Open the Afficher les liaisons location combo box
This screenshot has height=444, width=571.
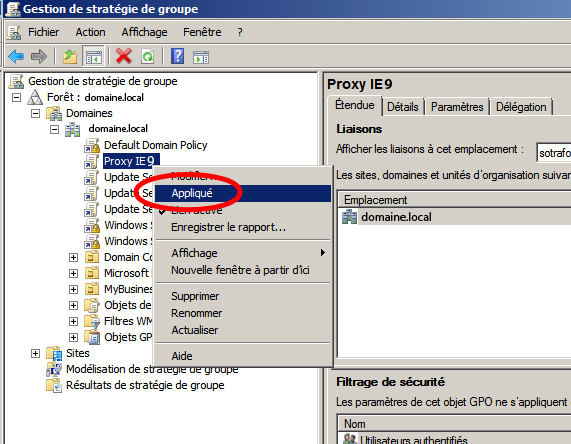tap(554, 153)
